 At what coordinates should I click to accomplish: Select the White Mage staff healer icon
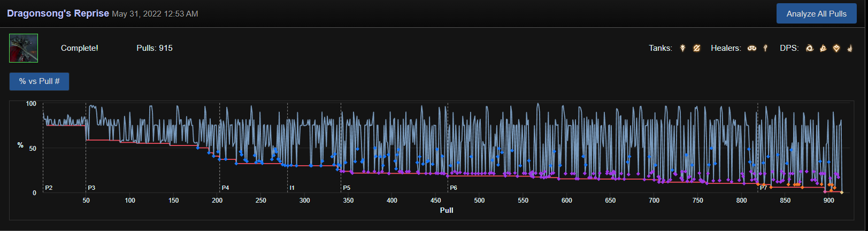(765, 48)
